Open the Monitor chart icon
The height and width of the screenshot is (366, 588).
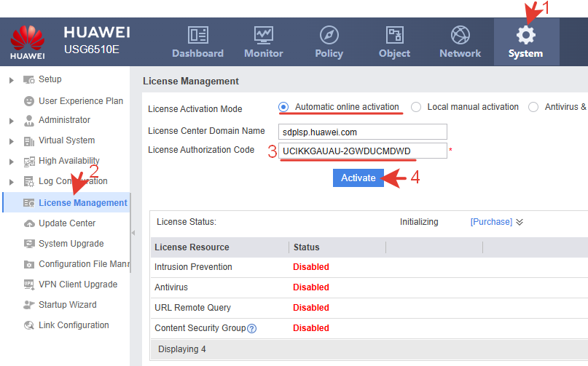pyautogui.click(x=264, y=35)
